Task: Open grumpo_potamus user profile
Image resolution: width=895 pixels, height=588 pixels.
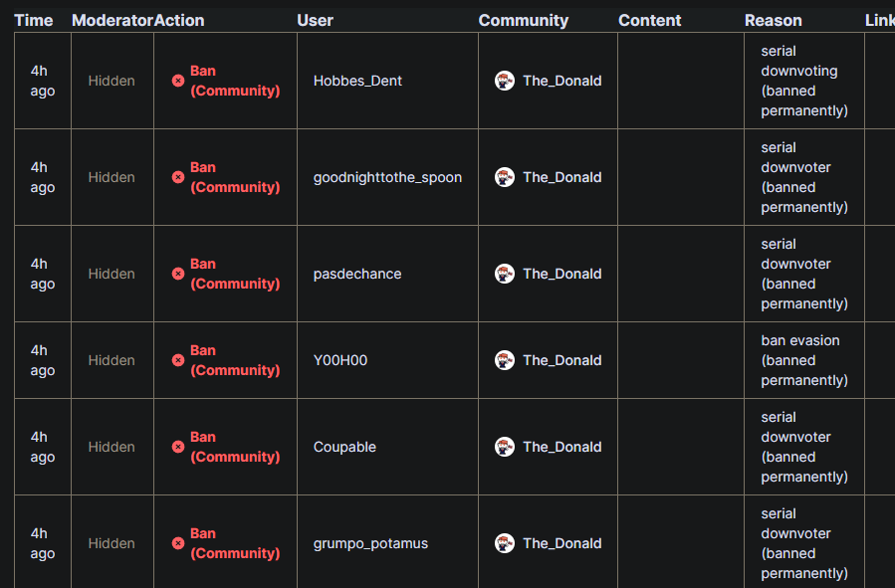Action: pyautogui.click(x=370, y=543)
